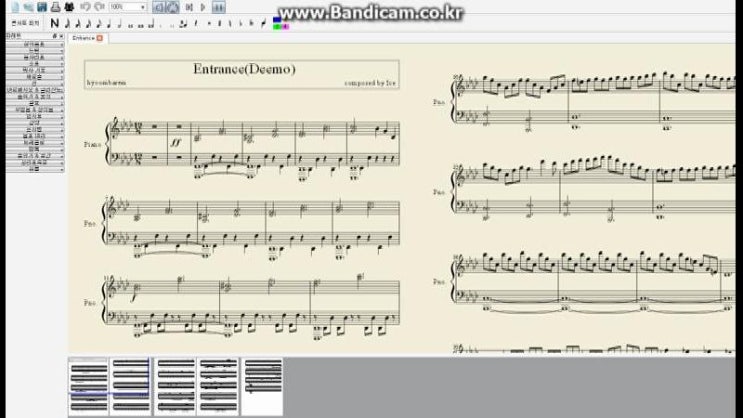
Task: Select the quarter note duration icon
Action: [107, 23]
